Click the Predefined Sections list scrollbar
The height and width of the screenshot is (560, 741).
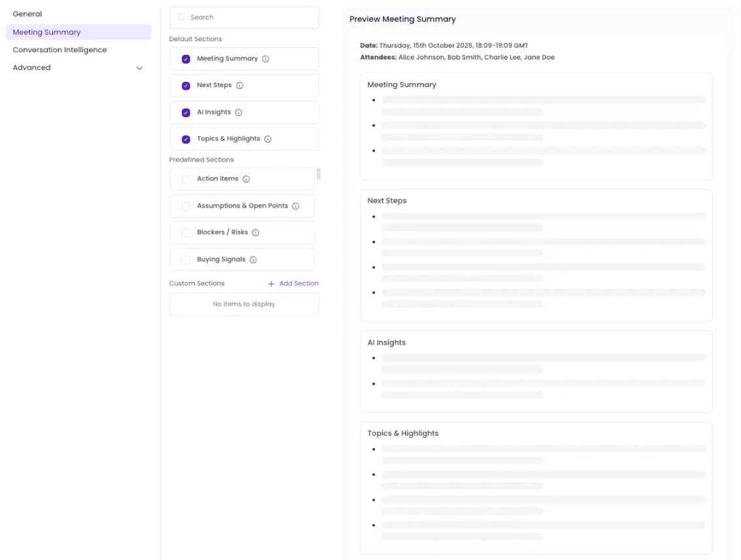tap(319, 174)
